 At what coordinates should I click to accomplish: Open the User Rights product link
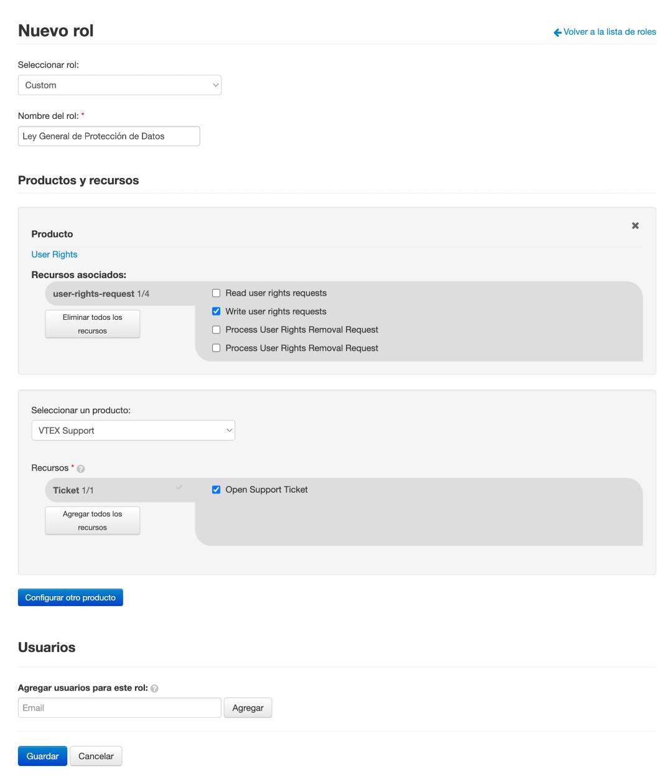click(x=54, y=254)
